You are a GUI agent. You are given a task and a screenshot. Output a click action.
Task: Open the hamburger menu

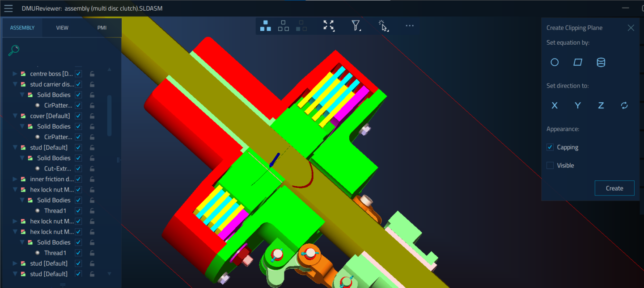click(x=8, y=8)
